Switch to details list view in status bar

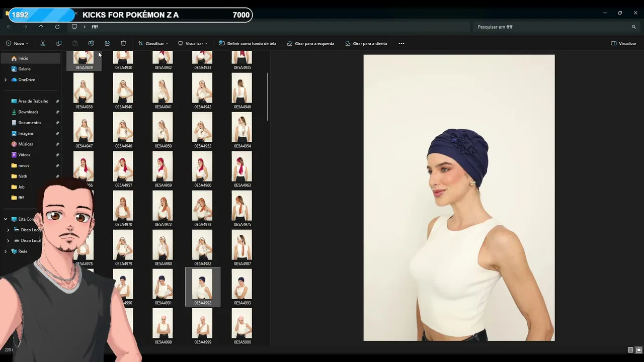(x=630, y=350)
